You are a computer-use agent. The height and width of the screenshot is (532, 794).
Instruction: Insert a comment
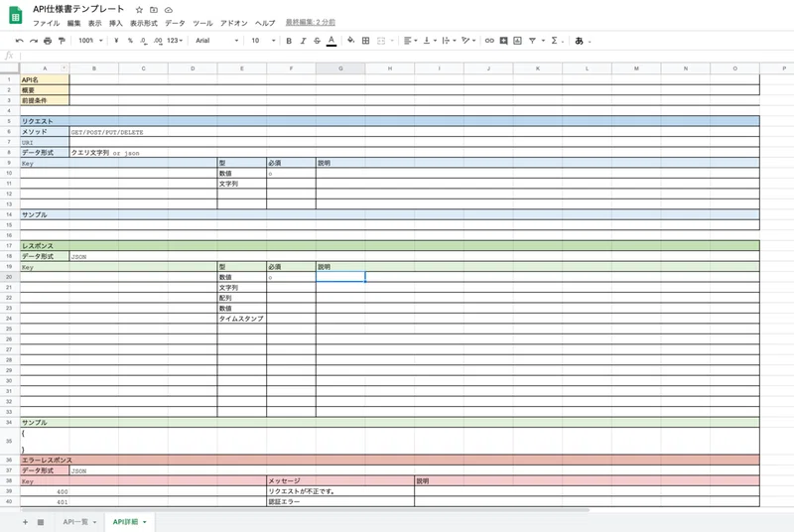click(x=503, y=41)
